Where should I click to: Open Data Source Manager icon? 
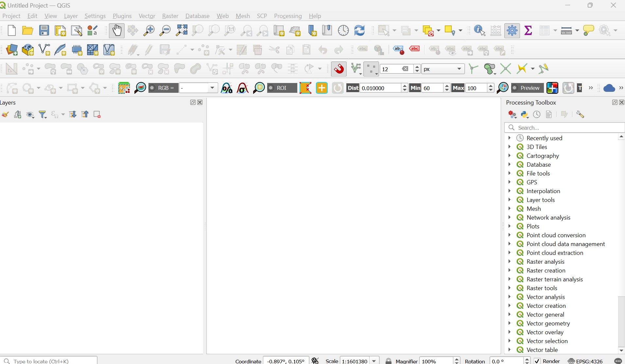[12, 50]
